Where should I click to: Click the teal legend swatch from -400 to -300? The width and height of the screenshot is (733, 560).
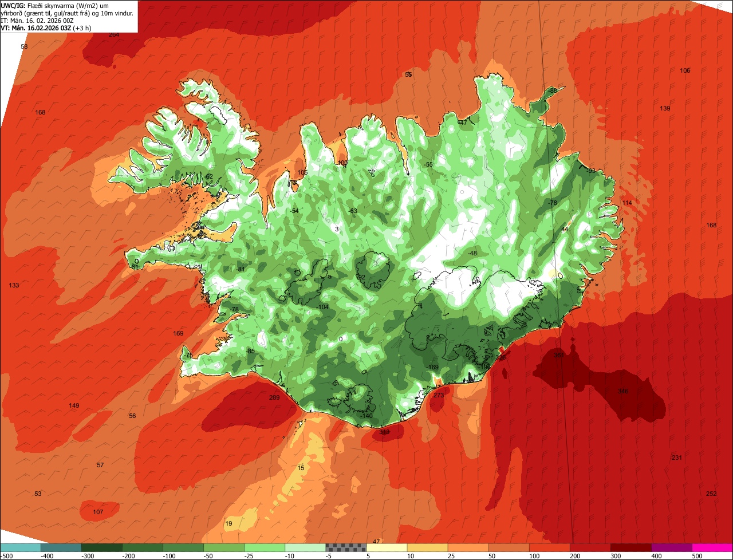pyautogui.click(x=61, y=547)
